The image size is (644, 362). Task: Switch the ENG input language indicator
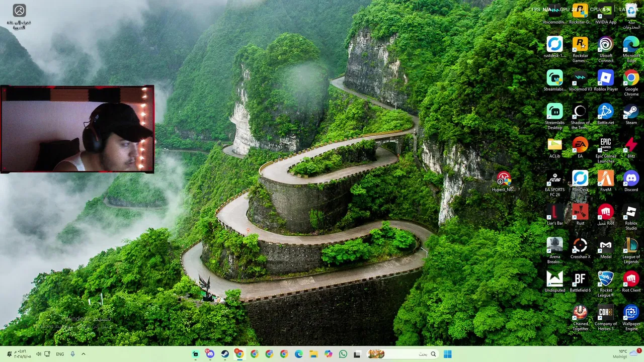point(60,354)
